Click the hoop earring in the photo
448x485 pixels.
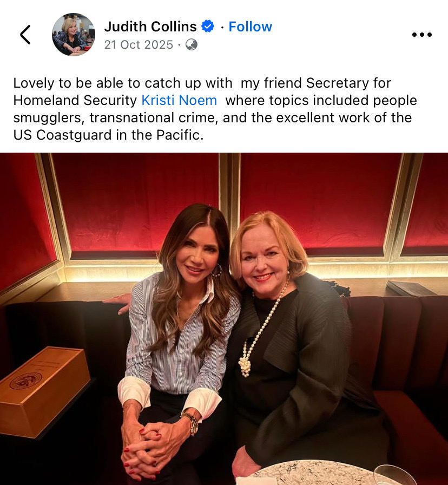218,271
